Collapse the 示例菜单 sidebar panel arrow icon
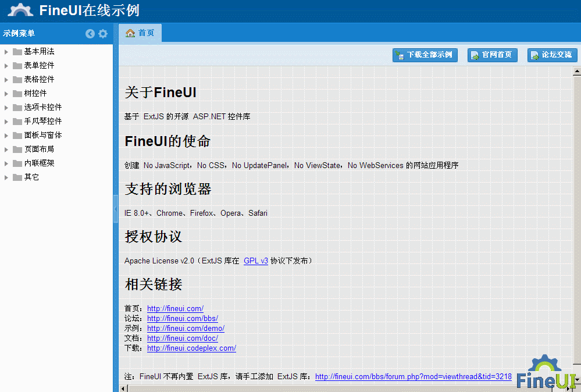 point(90,34)
